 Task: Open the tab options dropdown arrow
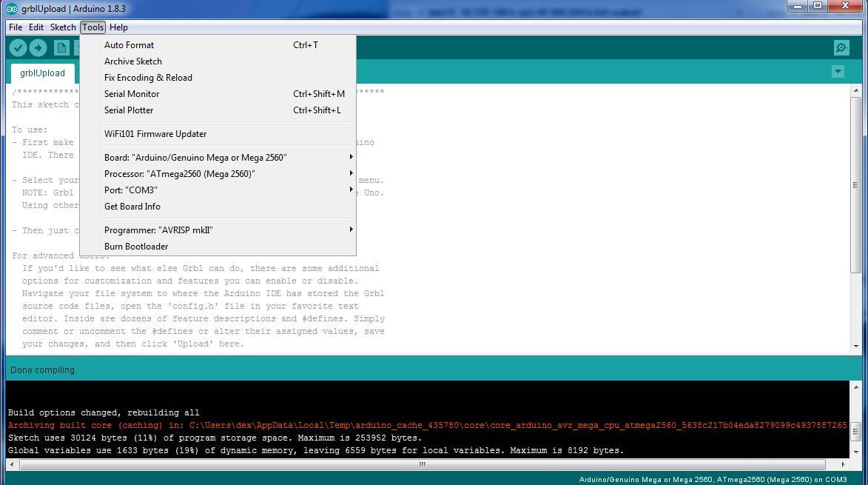pyautogui.click(x=838, y=71)
